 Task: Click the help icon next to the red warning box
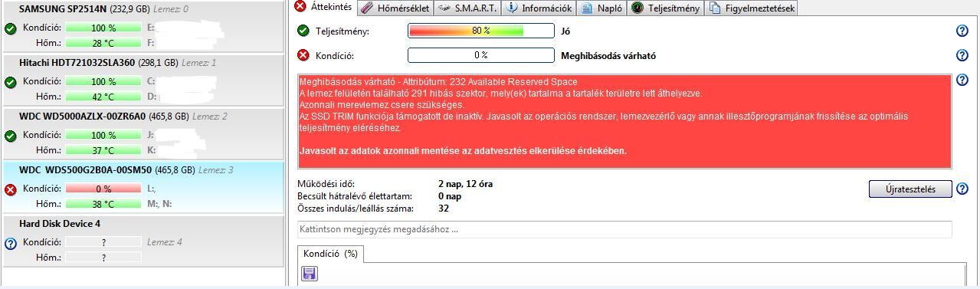[962, 80]
